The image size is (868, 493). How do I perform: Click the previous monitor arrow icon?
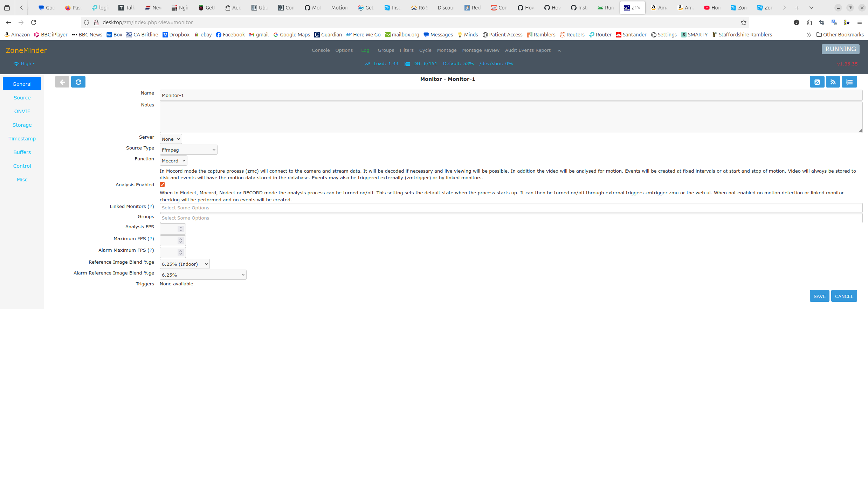[62, 82]
